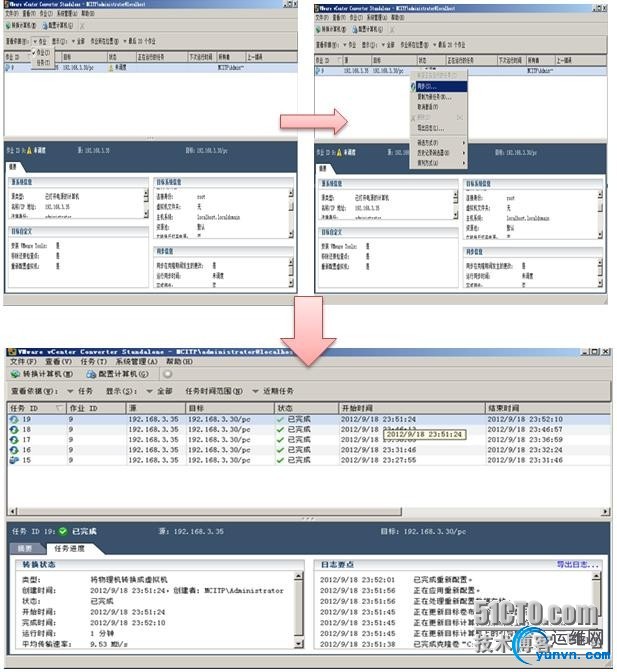Click convert machine icon in top-right window toolbar
Viewport: 617px width, 672px height.
[318, 29]
